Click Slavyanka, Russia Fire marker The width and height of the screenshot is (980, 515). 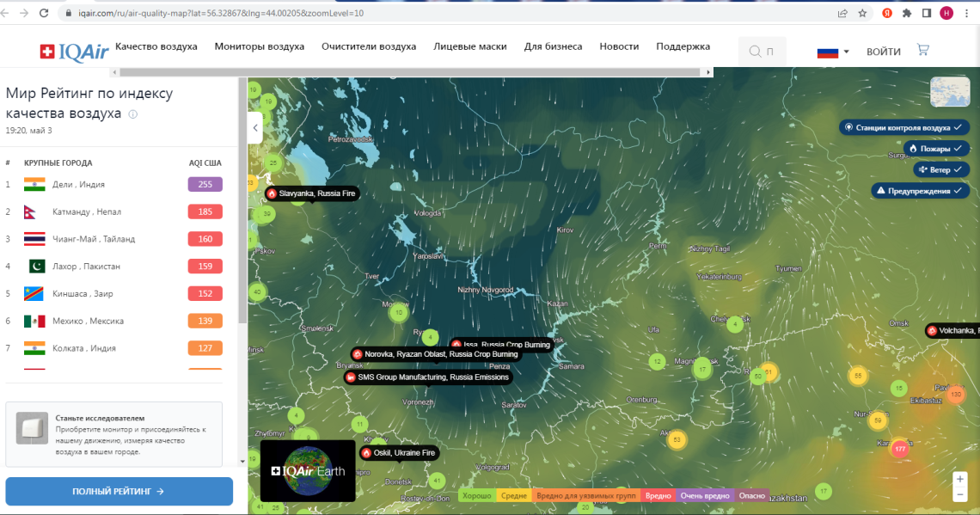(312, 193)
